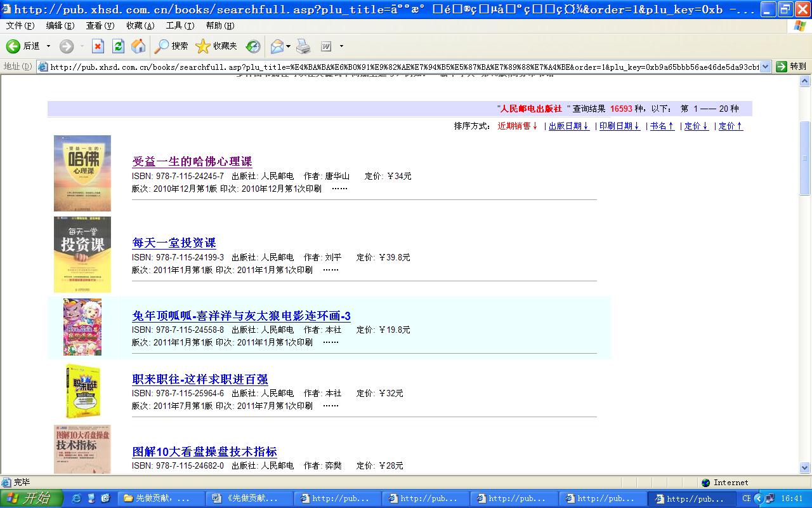Go to the Home page icon

[x=138, y=46]
